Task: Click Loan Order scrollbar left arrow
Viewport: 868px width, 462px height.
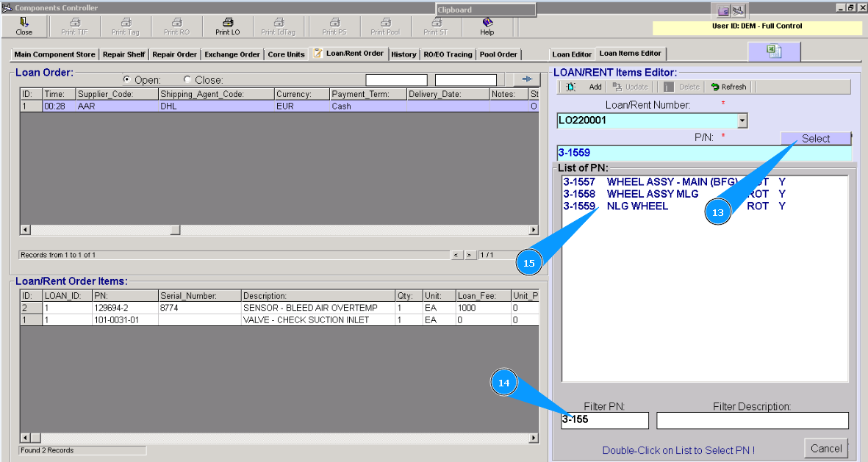Action: point(25,230)
